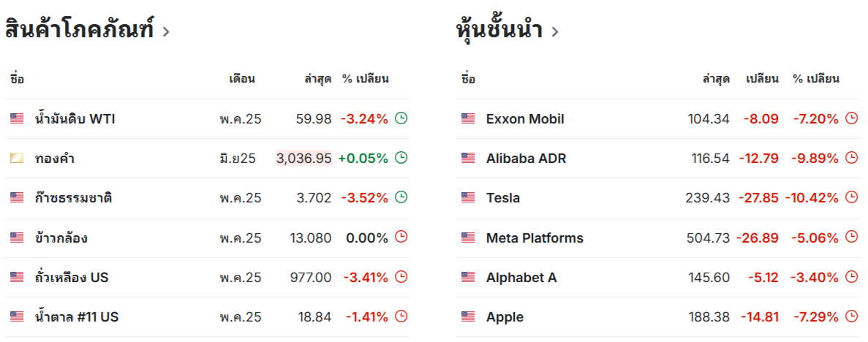Open the Meta Platforms stock page
The height and width of the screenshot is (342, 868).
click(535, 238)
